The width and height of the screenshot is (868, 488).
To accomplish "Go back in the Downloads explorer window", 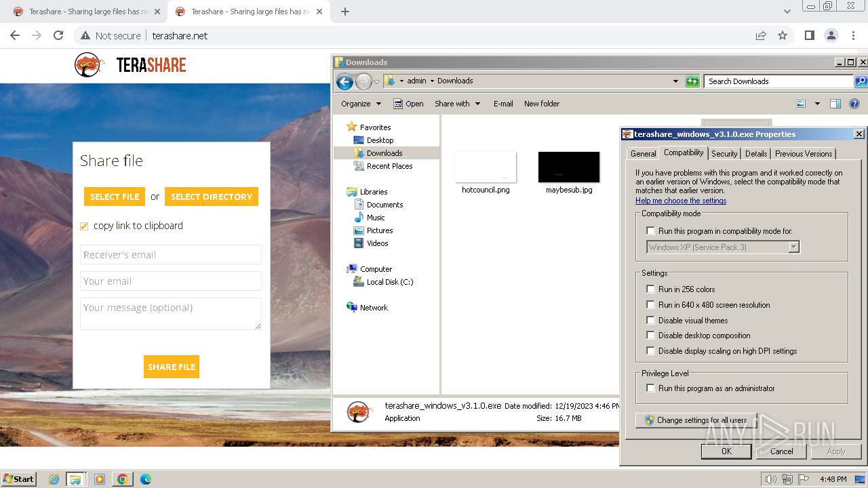I will pyautogui.click(x=344, y=82).
